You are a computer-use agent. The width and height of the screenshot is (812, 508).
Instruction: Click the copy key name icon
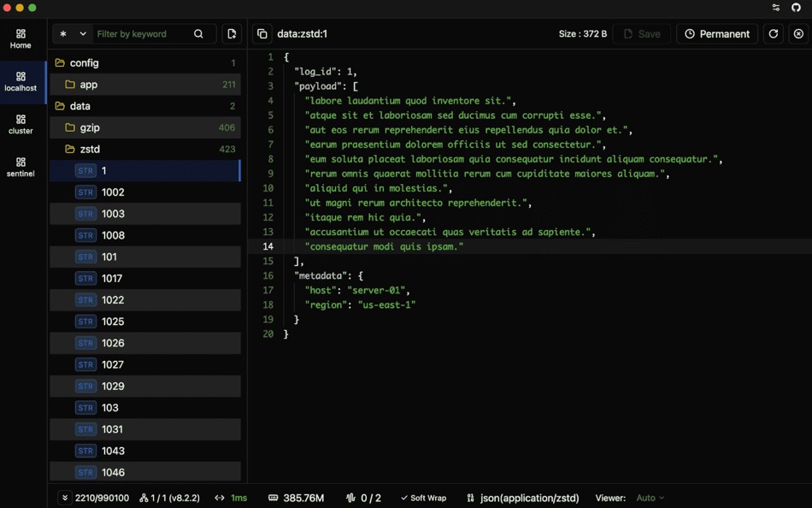pyautogui.click(x=262, y=34)
